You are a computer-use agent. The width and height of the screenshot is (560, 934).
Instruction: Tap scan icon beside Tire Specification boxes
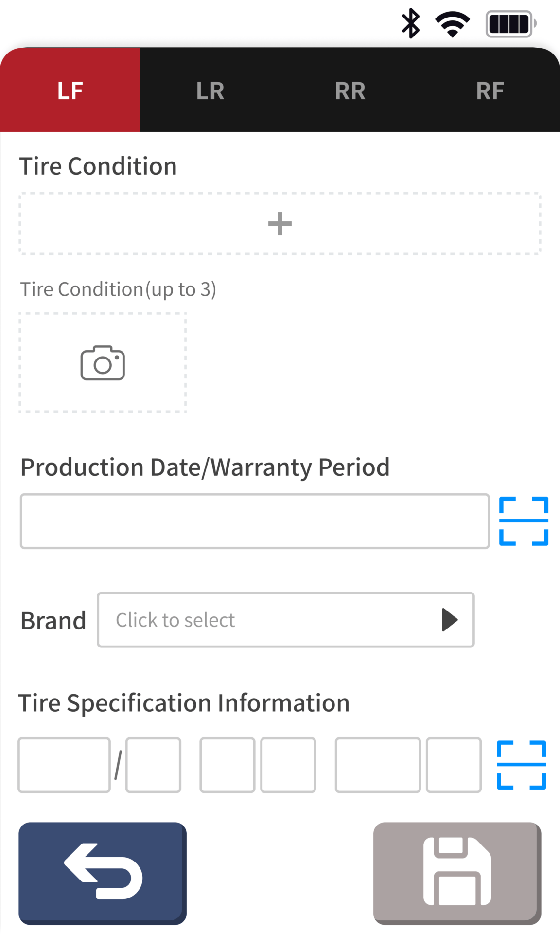[x=521, y=765]
